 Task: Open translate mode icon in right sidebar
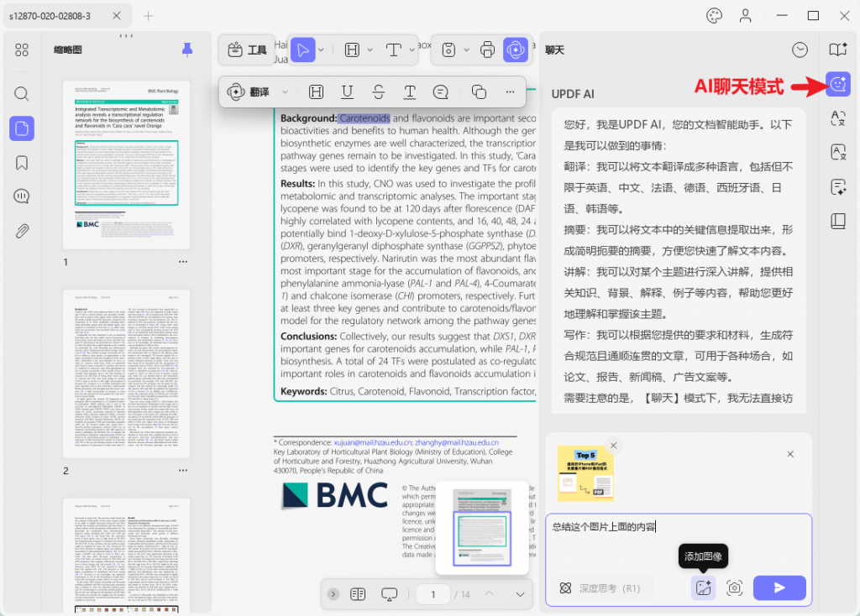[x=838, y=117]
